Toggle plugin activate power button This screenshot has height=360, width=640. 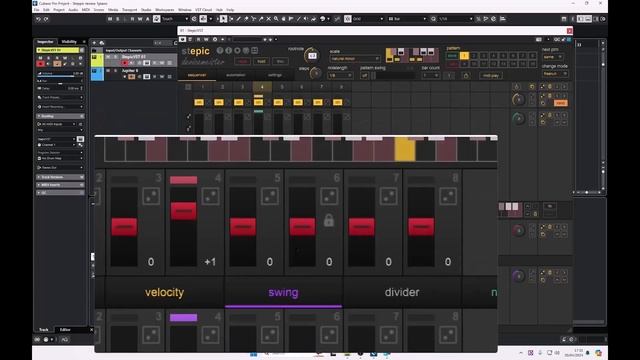point(182,40)
